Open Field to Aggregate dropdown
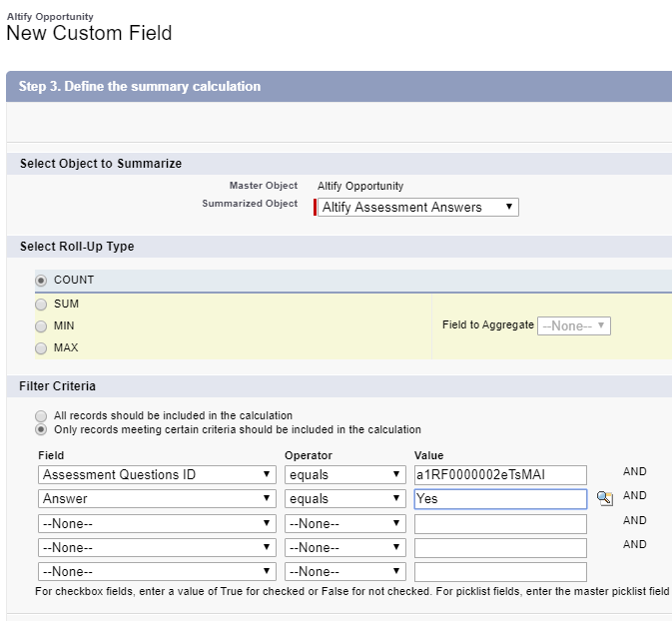The width and height of the screenshot is (672, 621). coord(574,325)
